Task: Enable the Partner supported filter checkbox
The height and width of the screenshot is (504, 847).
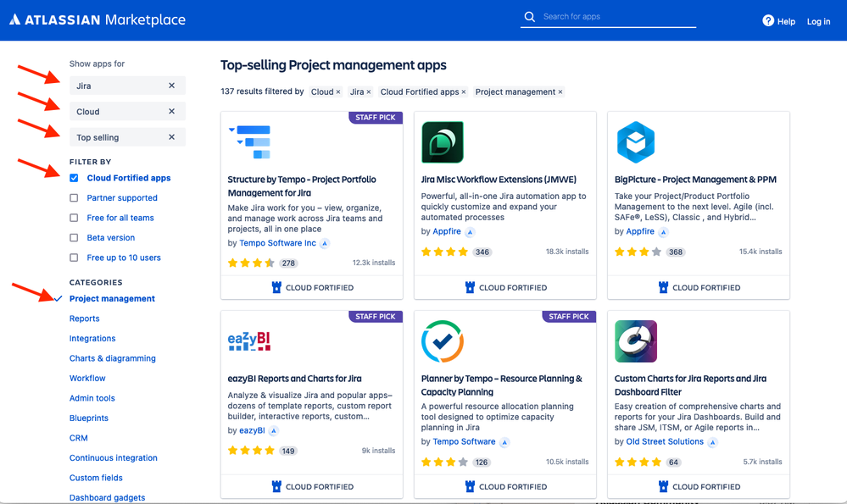Action: click(75, 198)
